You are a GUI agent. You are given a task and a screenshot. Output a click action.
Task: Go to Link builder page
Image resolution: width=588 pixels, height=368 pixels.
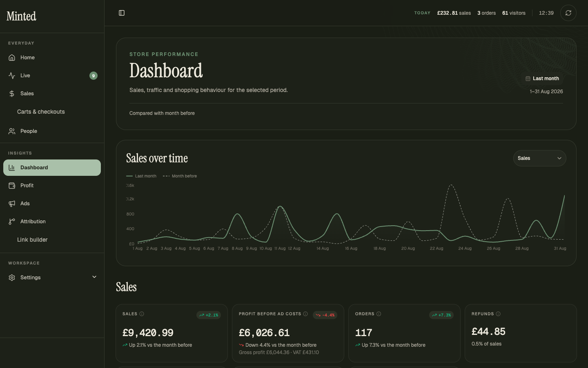pyautogui.click(x=32, y=240)
